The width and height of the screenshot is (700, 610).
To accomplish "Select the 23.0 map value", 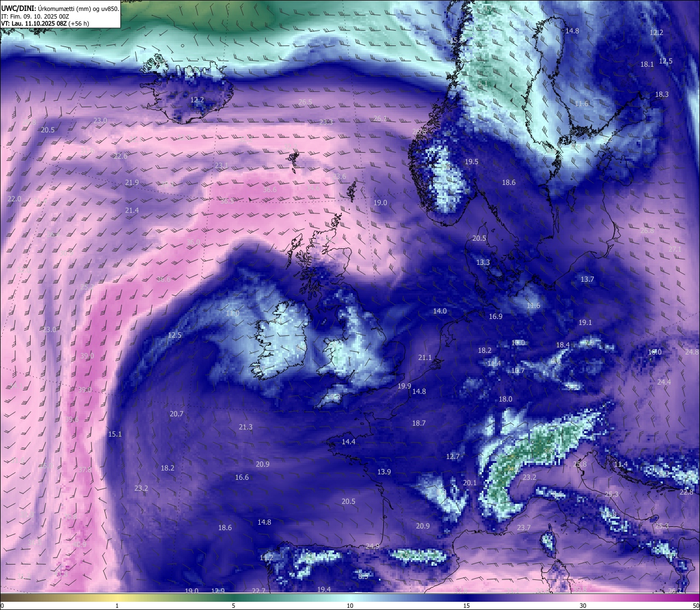I will click(100, 120).
